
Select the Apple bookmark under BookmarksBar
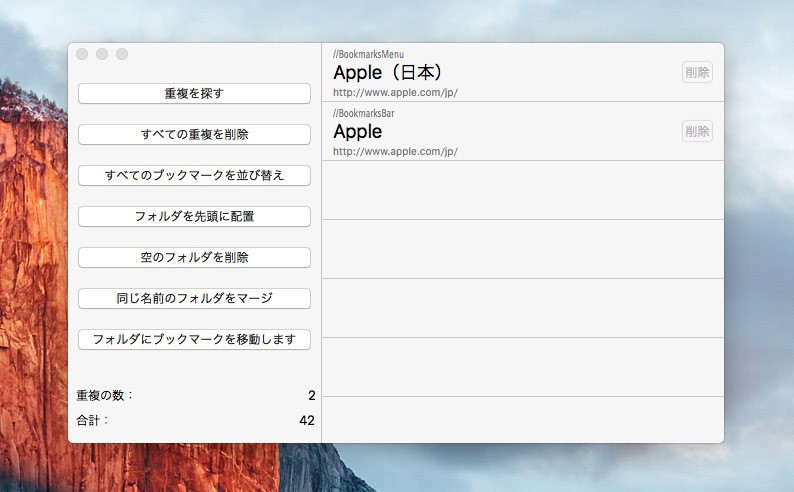click(x=358, y=132)
